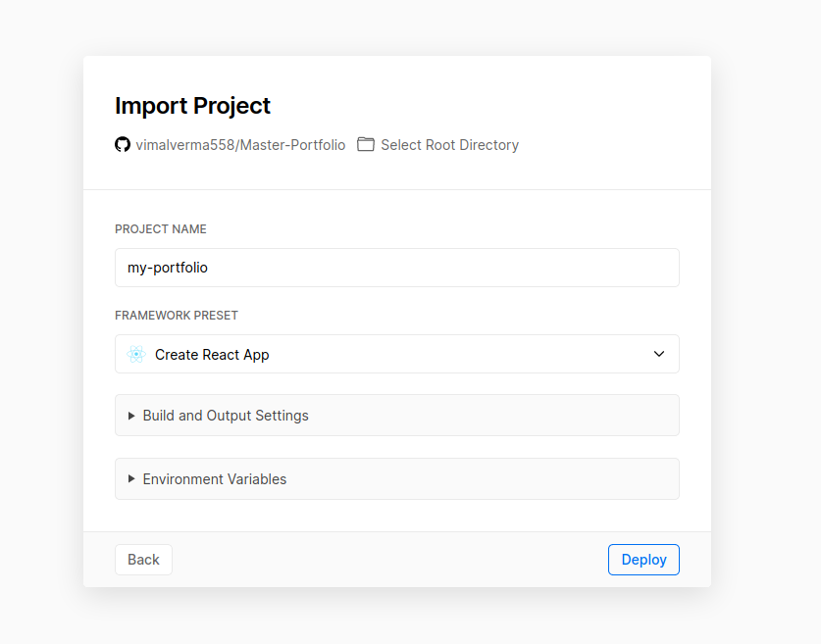Click the Build and Output Settings label text
Viewport: 821px width, 644px height.
tap(226, 416)
